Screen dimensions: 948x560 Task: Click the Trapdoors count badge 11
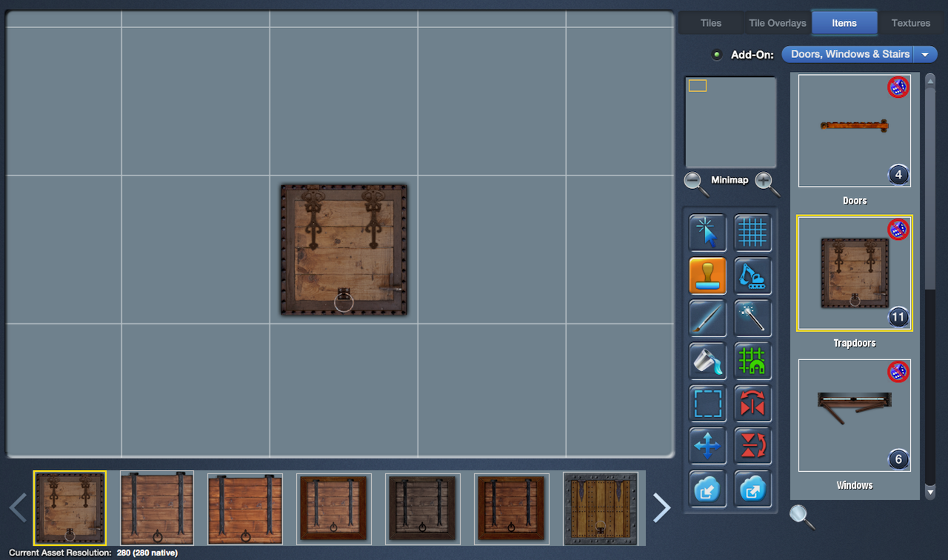click(898, 318)
